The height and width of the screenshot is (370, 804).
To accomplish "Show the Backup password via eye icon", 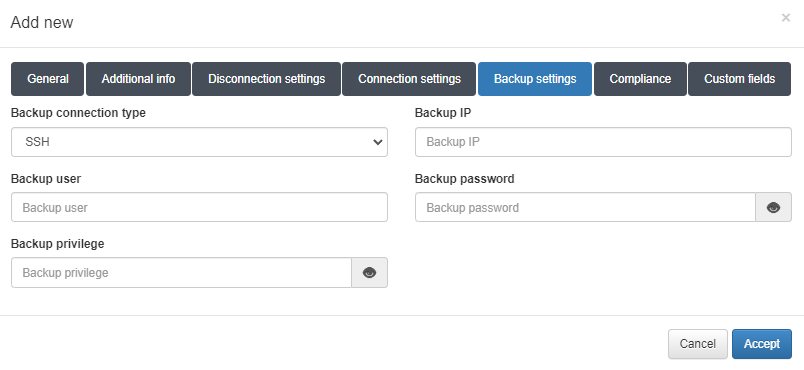I will (x=773, y=208).
